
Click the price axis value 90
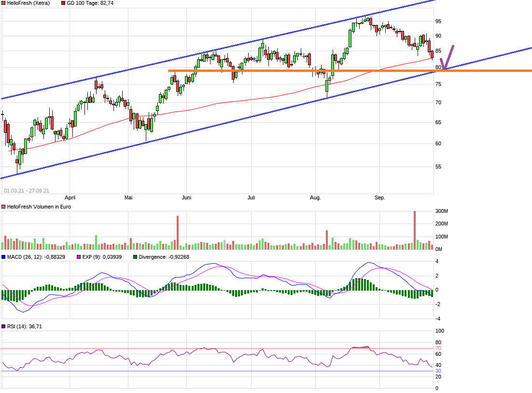438,36
